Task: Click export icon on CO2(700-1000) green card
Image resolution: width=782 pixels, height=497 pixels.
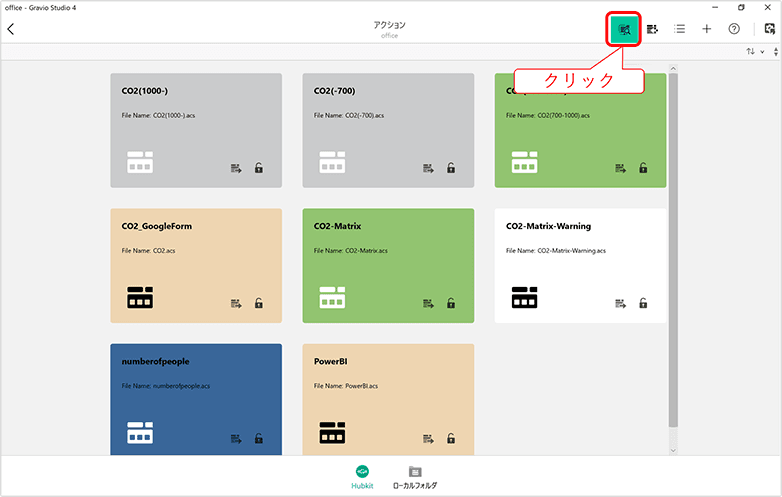Action: coord(620,168)
